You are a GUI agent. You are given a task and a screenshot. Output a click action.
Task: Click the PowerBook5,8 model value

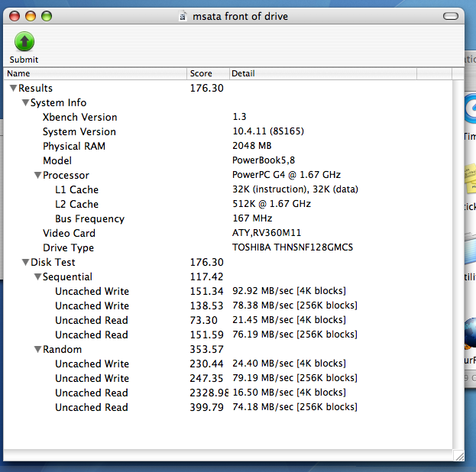point(264,160)
